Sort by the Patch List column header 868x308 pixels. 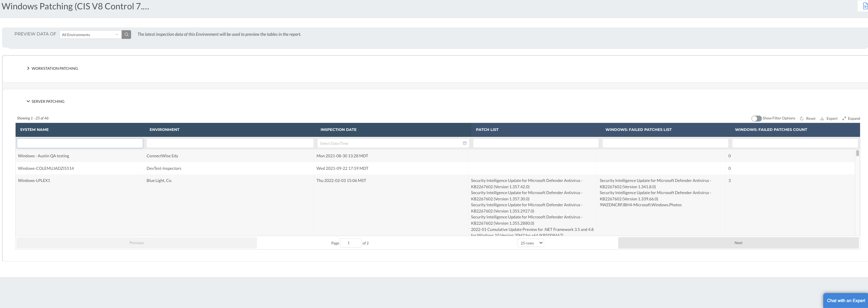[487, 130]
